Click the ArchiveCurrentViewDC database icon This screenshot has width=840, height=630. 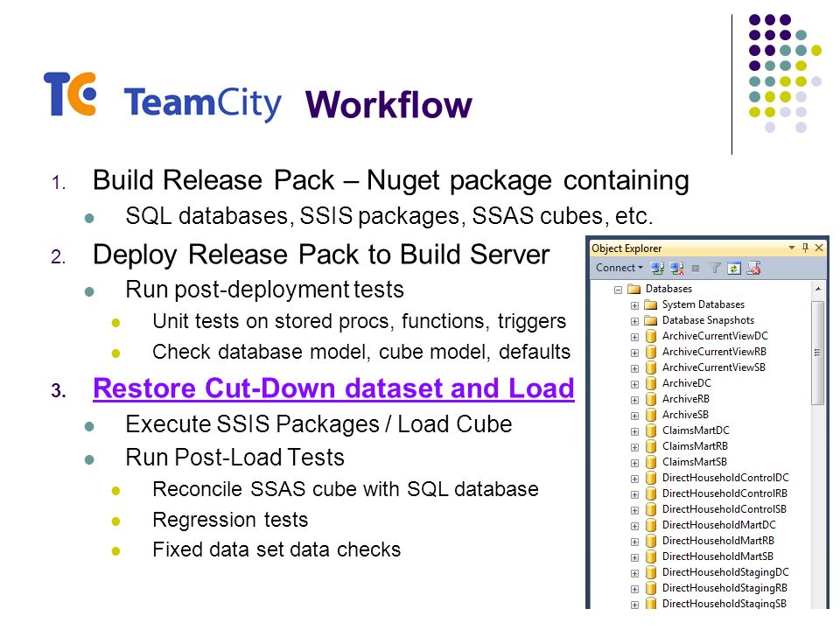651,336
